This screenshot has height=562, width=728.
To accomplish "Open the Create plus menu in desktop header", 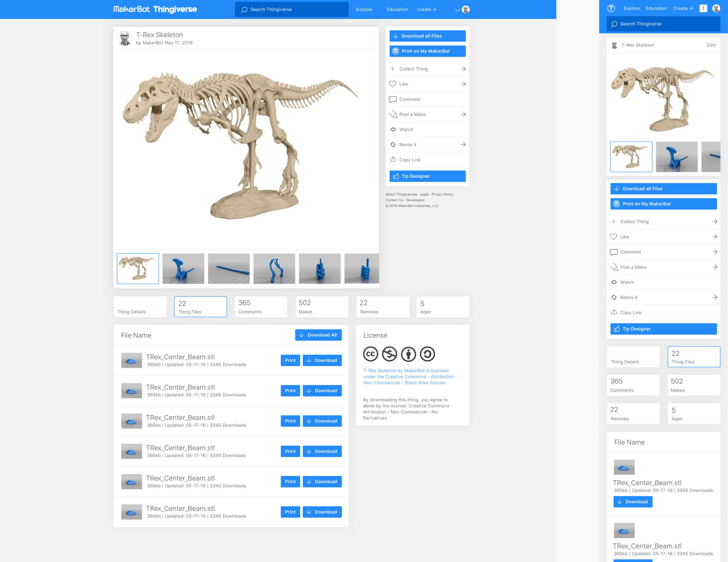I will [427, 10].
